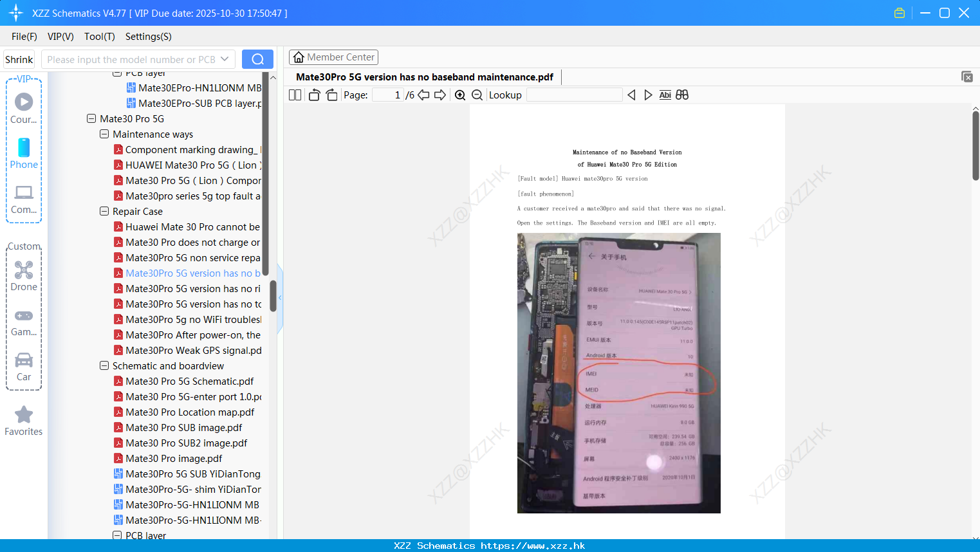Image resolution: width=980 pixels, height=552 pixels.
Task: Rotate page counterclockwise icon
Action: [314, 95]
